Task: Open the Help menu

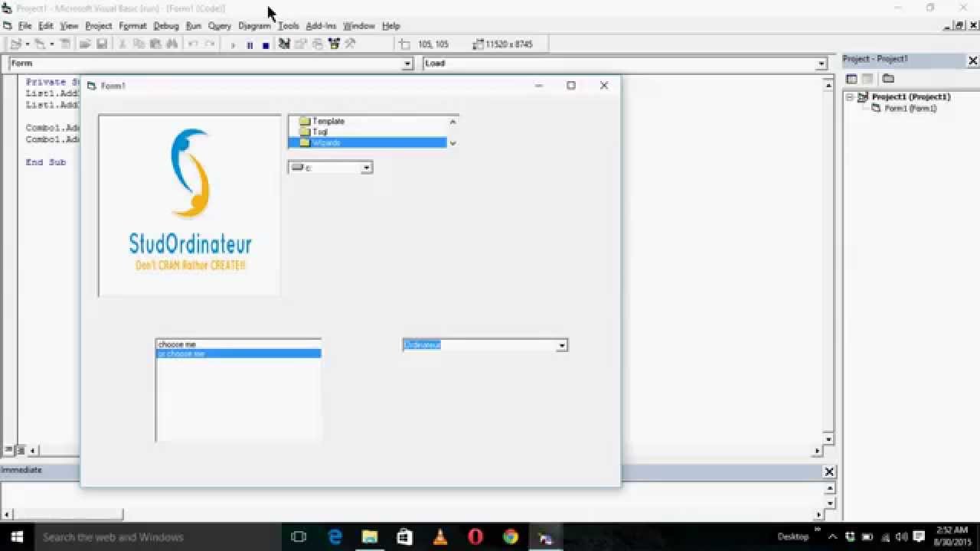Action: [x=390, y=26]
